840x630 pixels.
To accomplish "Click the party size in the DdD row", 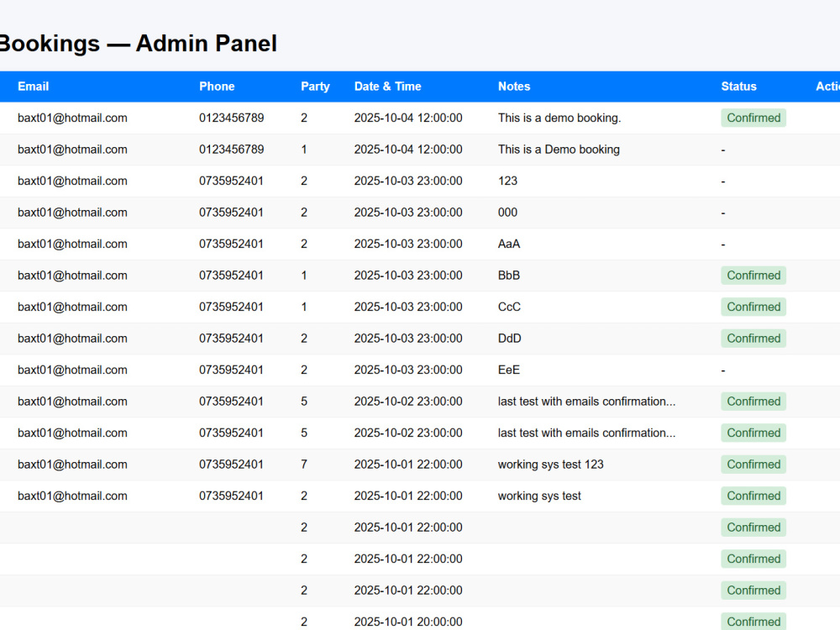I will [304, 339].
